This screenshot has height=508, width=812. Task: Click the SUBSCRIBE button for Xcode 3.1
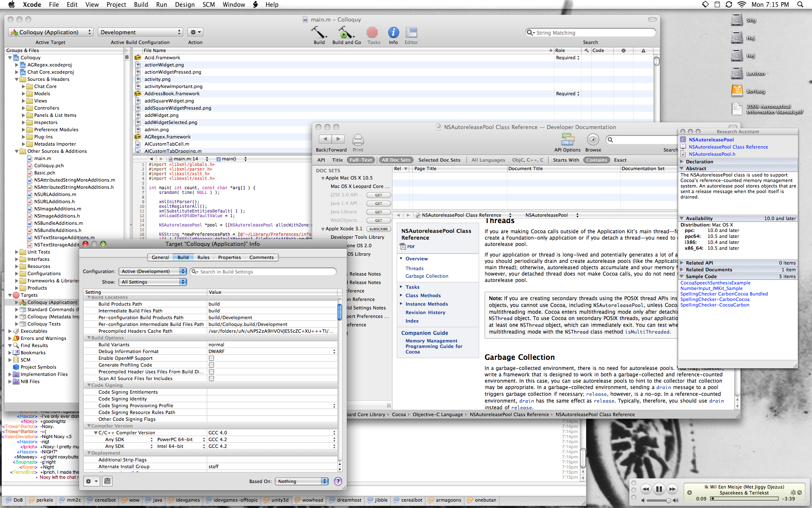point(379,229)
